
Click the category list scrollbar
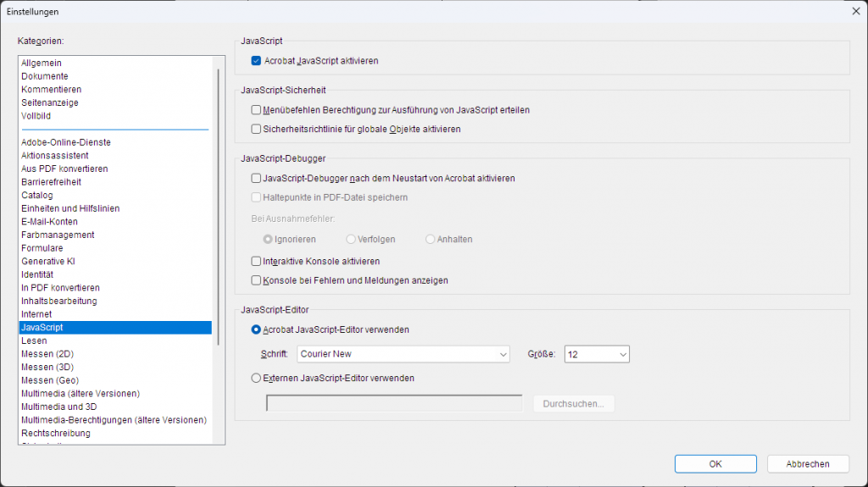(219, 207)
